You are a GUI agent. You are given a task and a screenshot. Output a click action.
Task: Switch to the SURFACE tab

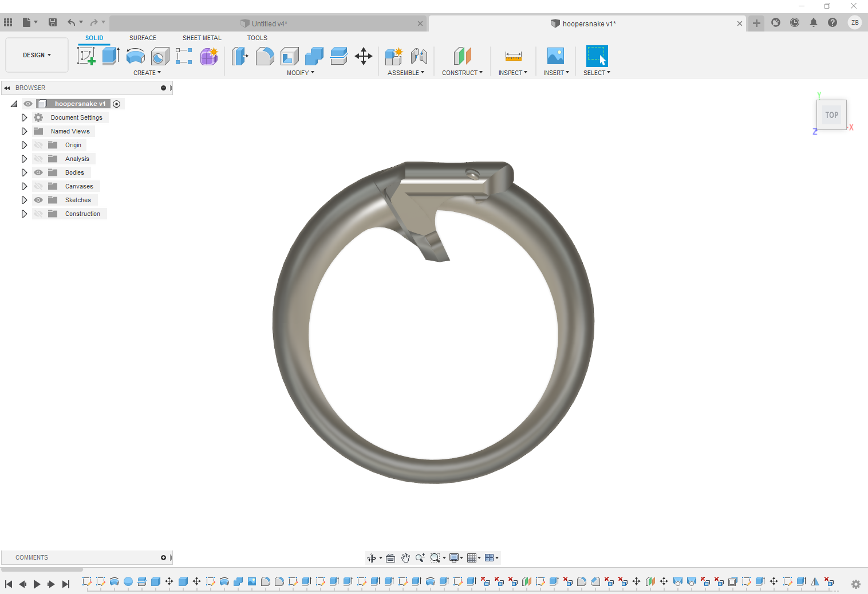pos(143,38)
